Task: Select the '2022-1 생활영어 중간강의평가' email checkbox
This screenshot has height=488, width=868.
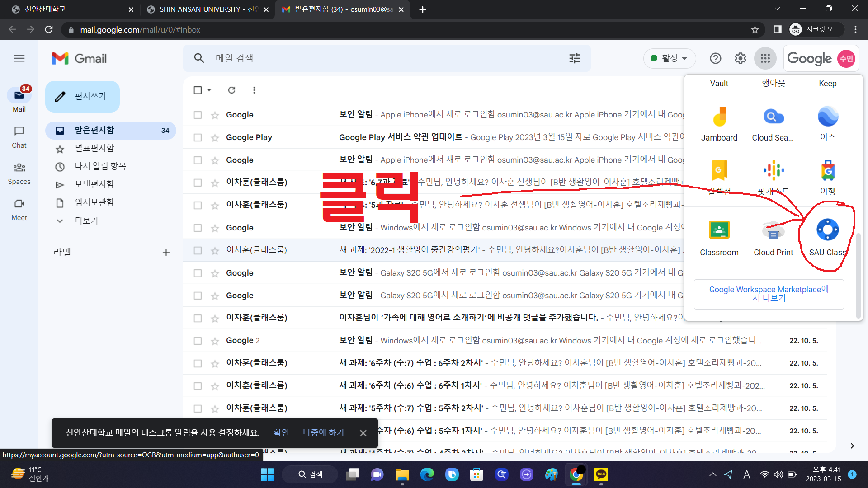Action: (x=198, y=250)
